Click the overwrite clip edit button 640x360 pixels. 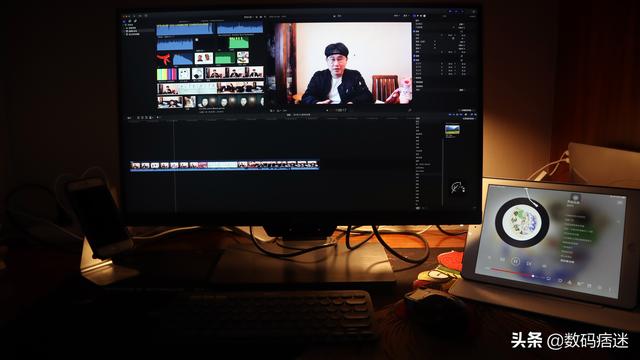[150, 118]
